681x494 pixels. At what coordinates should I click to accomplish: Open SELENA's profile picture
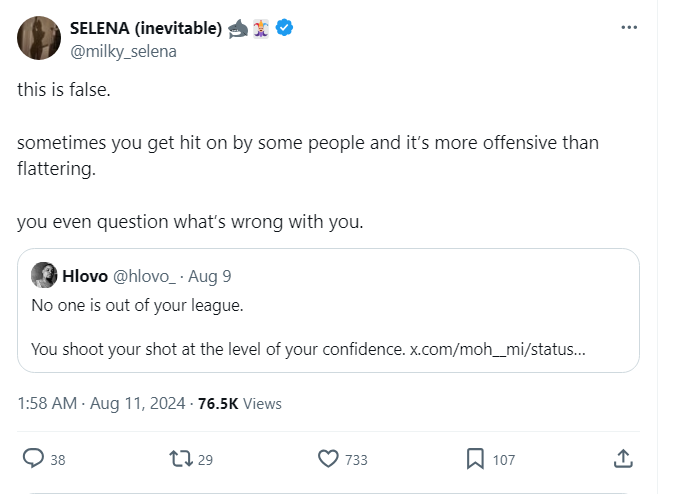tap(39, 39)
